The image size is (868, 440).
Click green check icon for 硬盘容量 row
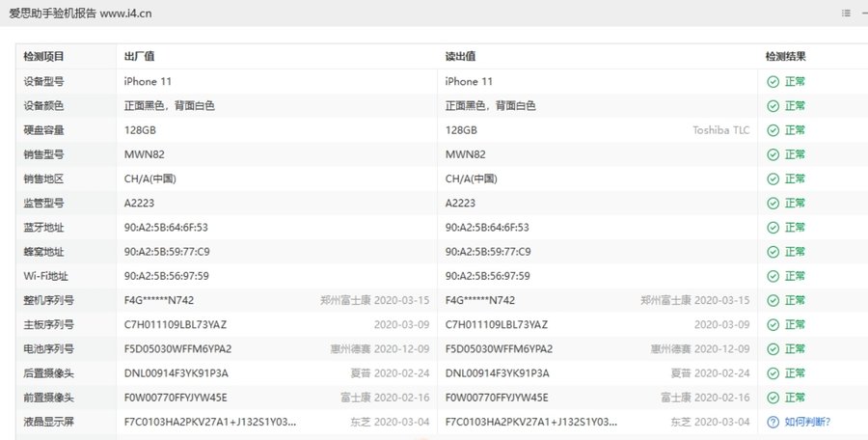point(773,130)
